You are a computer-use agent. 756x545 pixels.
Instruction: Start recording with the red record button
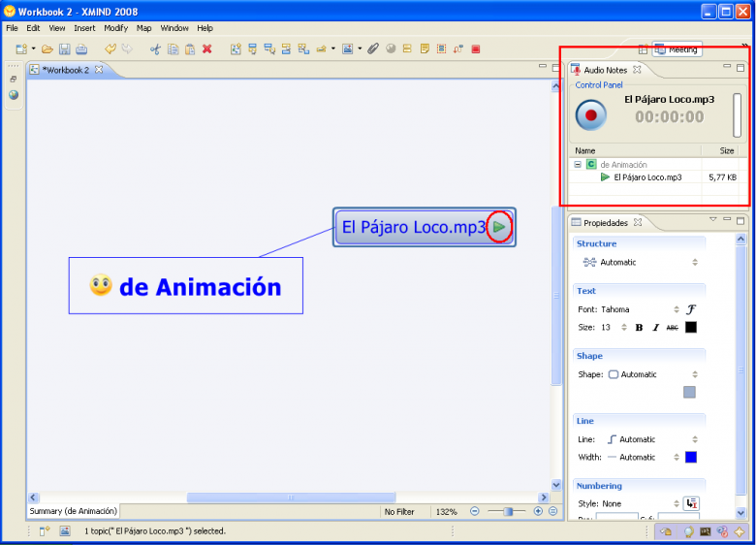591,115
